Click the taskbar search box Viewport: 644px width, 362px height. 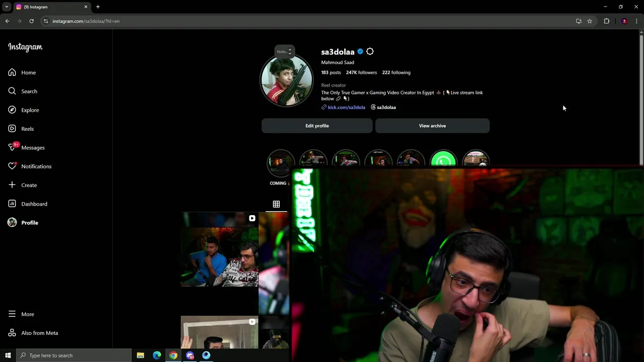(x=73, y=355)
